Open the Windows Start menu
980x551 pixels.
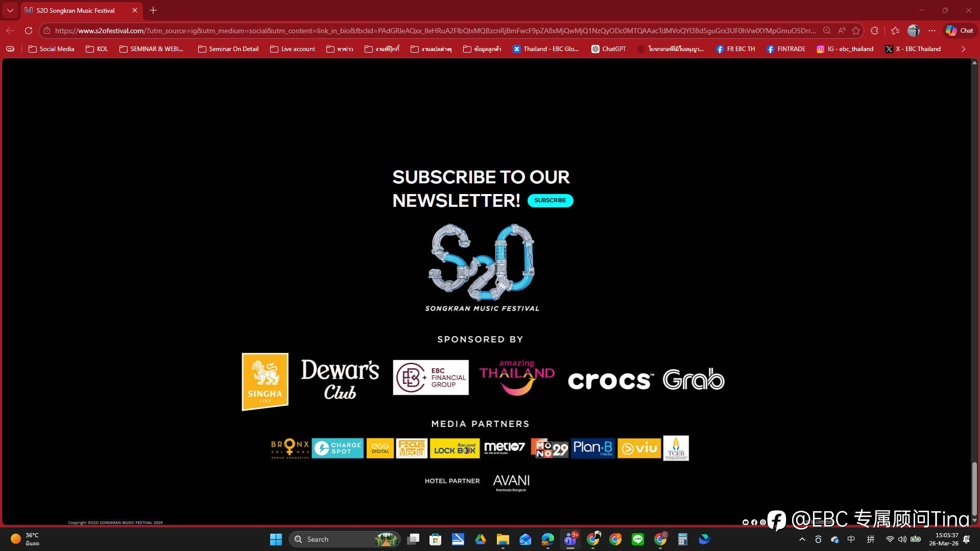coord(276,539)
